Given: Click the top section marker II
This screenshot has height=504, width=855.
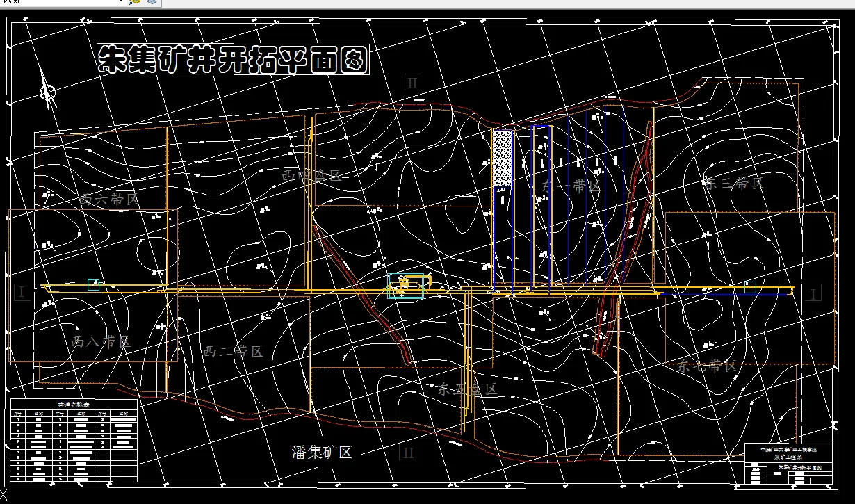Looking at the screenshot, I should [x=412, y=83].
